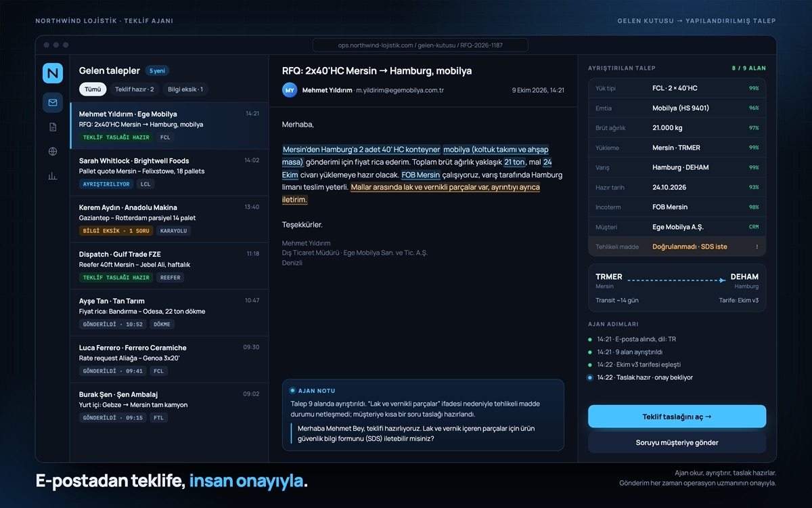The width and height of the screenshot is (812, 508).
Task: Select the Bilgi eksik · 1 filter
Action: coord(185,89)
